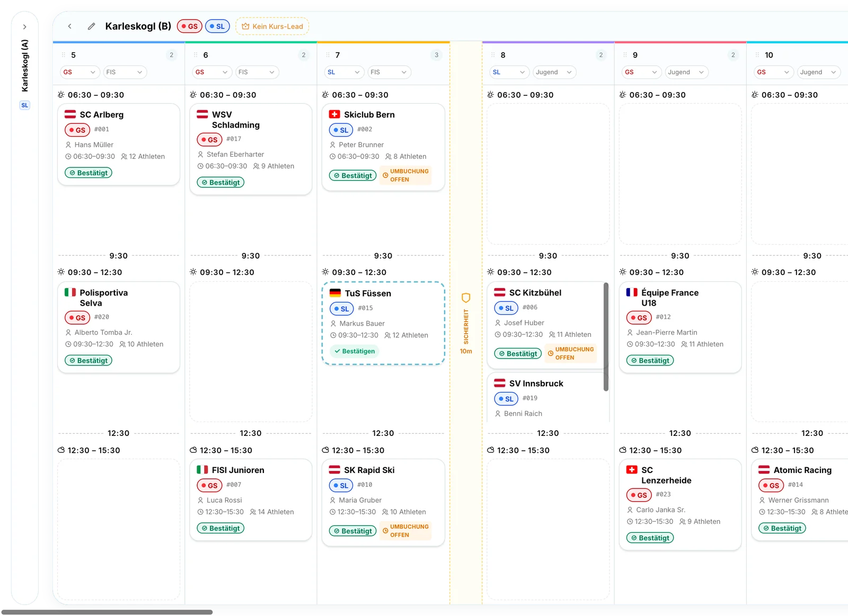
Task: Click the 10m Sicherheit distance label
Action: point(466,351)
